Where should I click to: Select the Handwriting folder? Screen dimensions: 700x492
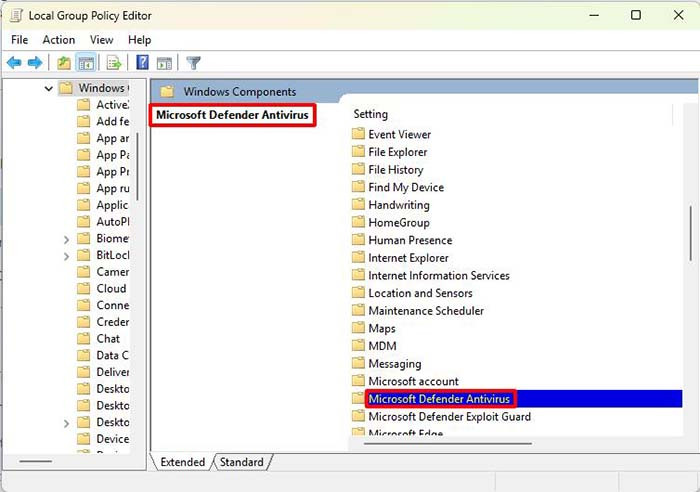pos(399,205)
